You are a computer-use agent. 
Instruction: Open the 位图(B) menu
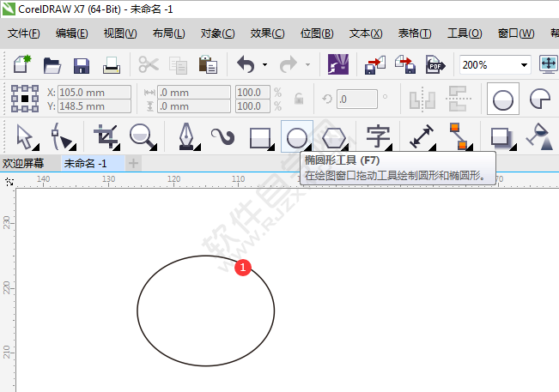(x=317, y=33)
